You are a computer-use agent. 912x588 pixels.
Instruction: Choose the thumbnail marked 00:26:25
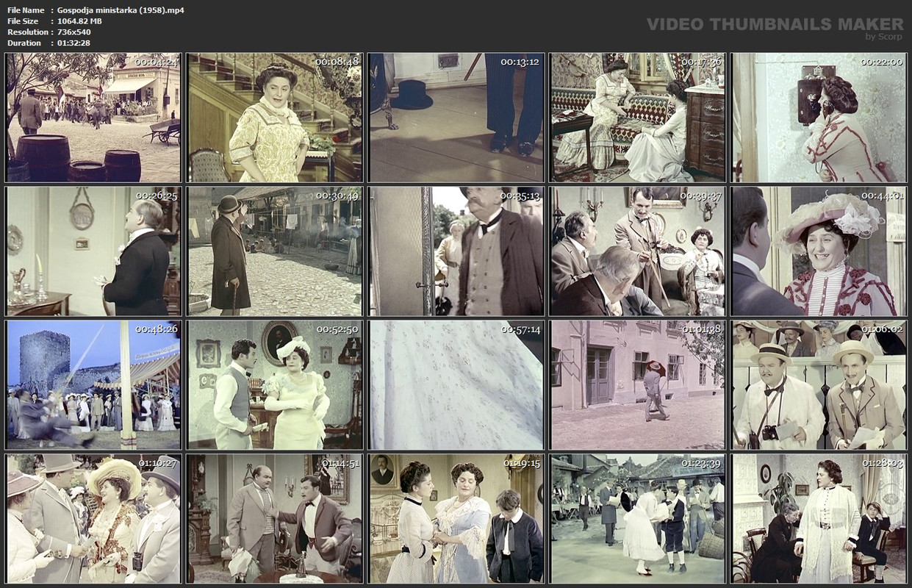tap(93, 251)
